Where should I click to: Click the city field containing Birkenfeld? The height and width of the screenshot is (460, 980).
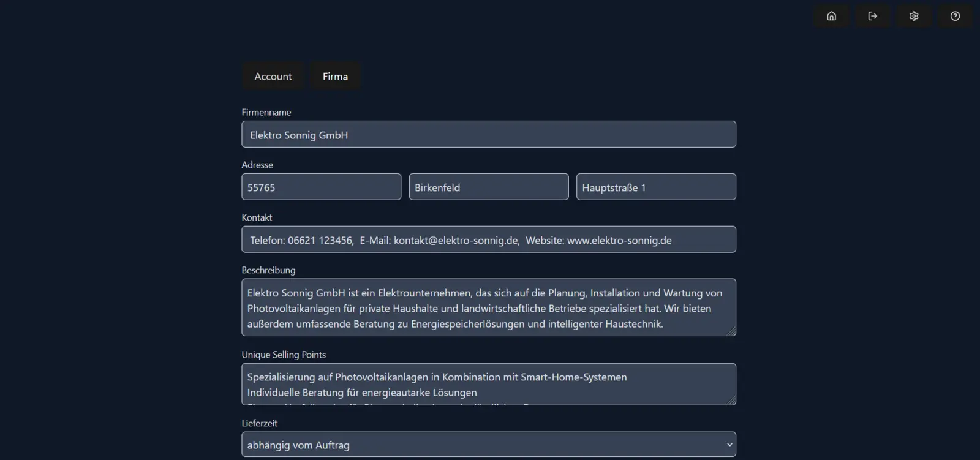(488, 187)
